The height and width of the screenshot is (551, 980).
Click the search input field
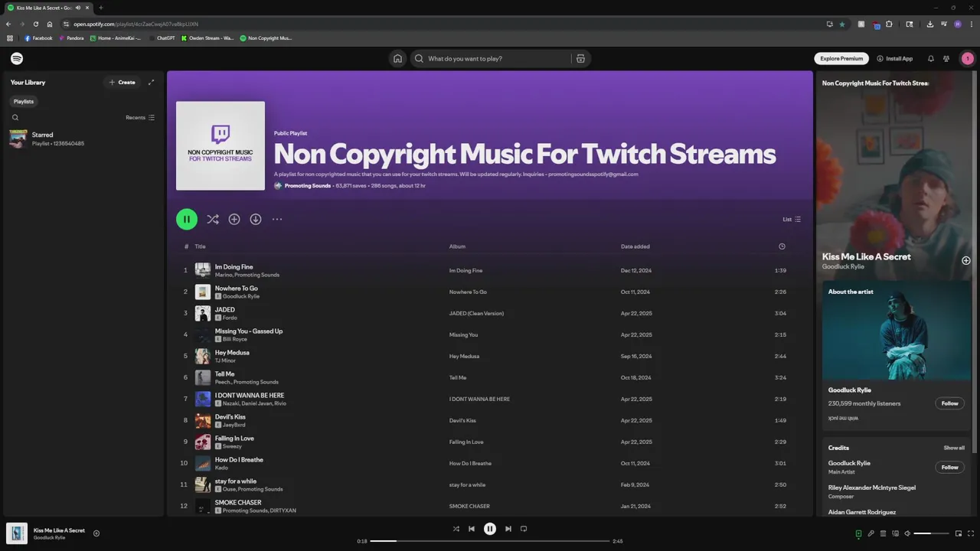498,58
